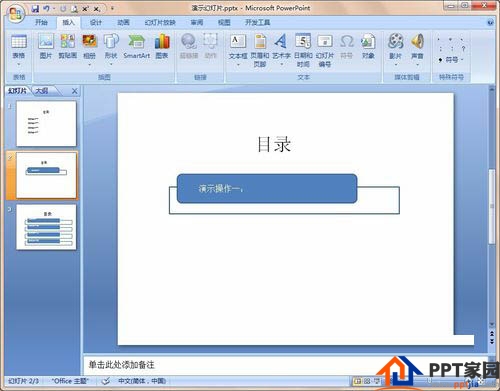Viewport: 500px width, 391px height.
Task: Expand the 声音 dropdown arrow
Action: [x=417, y=64]
